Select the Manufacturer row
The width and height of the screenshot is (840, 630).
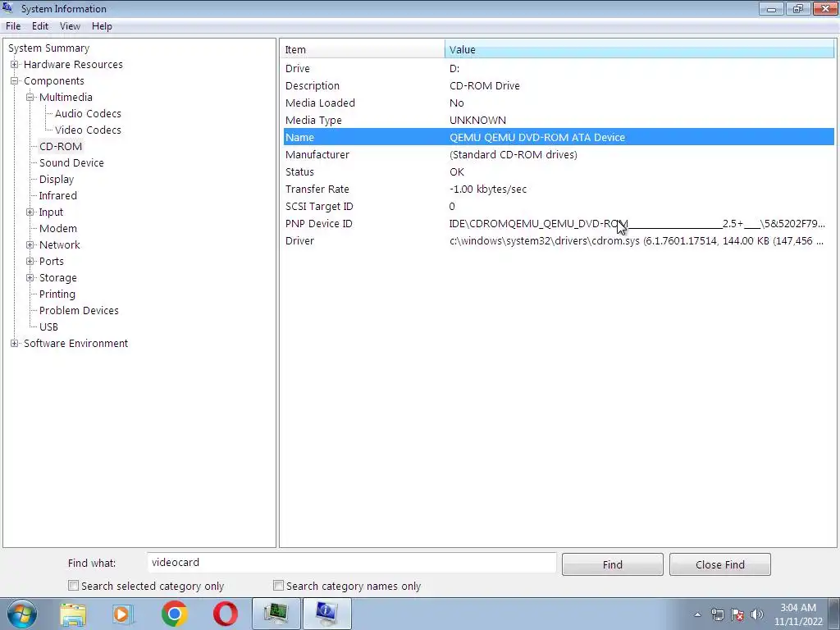pyautogui.click(x=559, y=154)
